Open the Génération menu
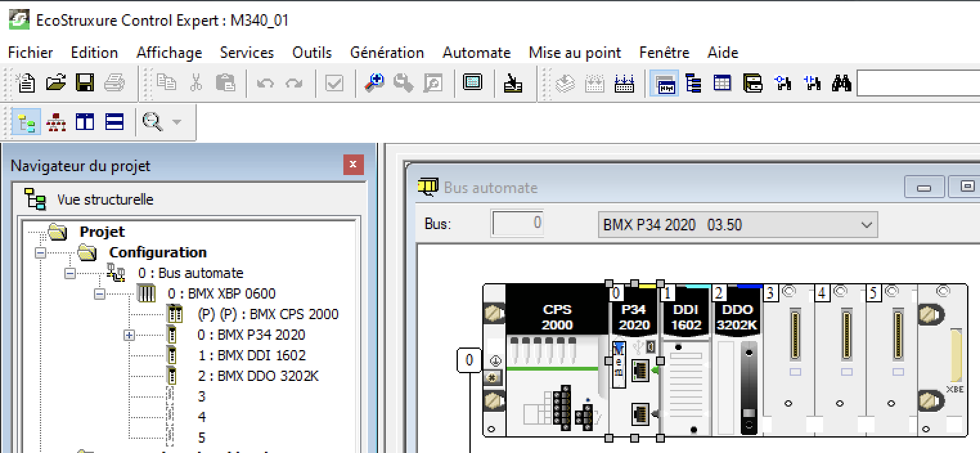The image size is (980, 453). click(386, 53)
